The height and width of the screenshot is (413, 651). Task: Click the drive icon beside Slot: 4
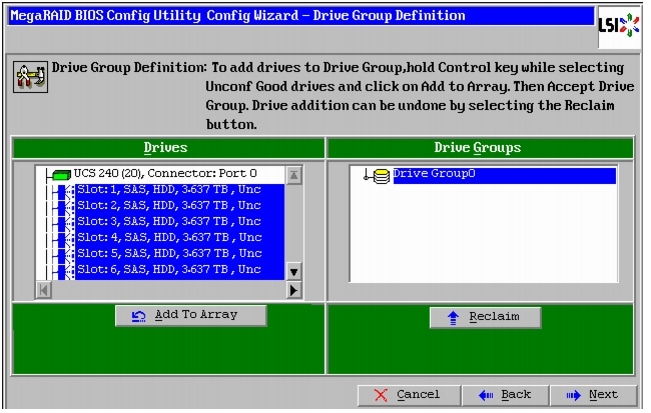pos(66,238)
